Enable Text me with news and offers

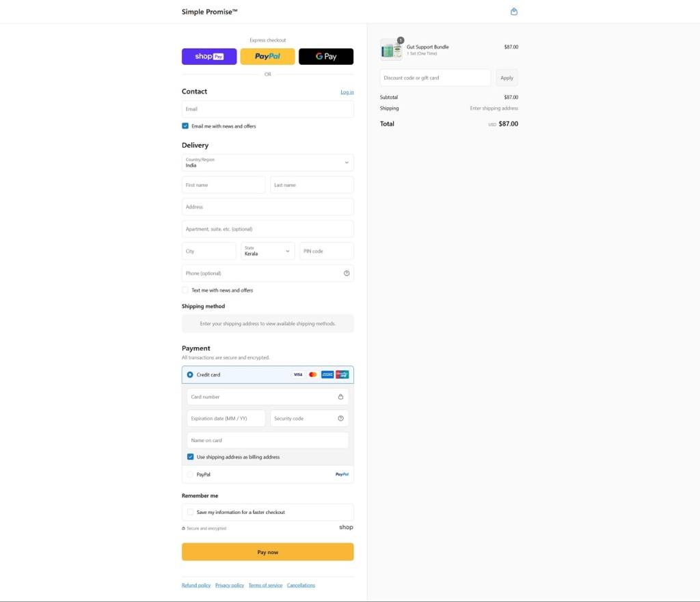[x=185, y=290]
